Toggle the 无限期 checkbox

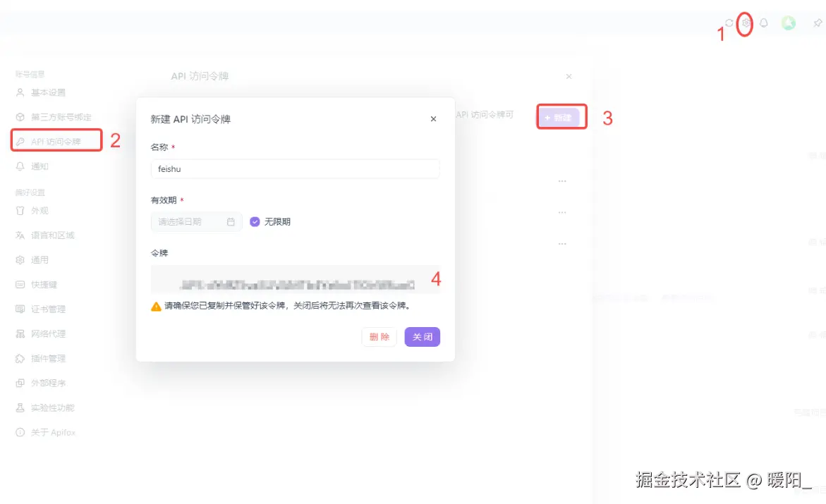255,222
